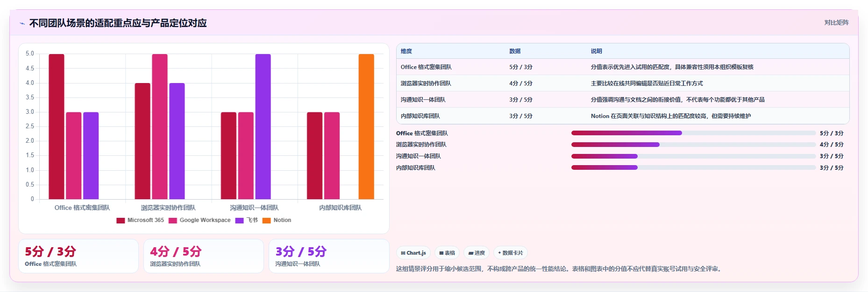Click the 对比矩阵 label in the header
868x292 pixels.
836,22
